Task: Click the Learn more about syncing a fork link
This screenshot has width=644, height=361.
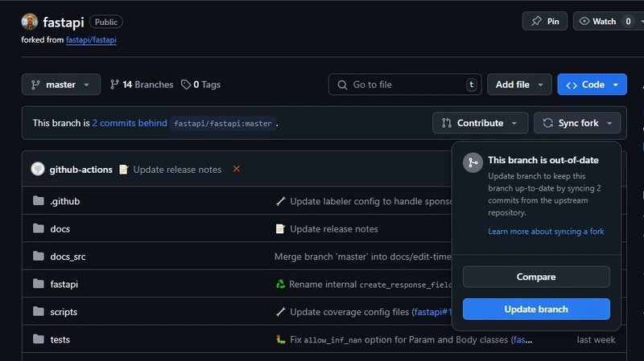Action: (x=546, y=232)
